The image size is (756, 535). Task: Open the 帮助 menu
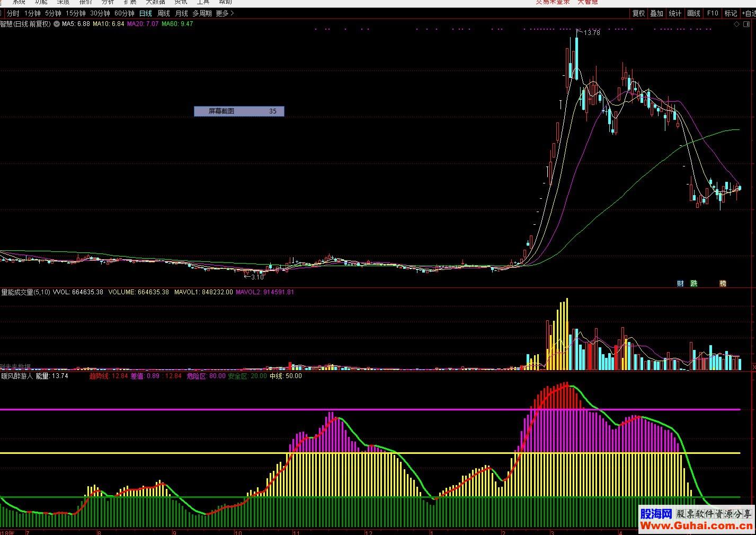click(x=226, y=2)
